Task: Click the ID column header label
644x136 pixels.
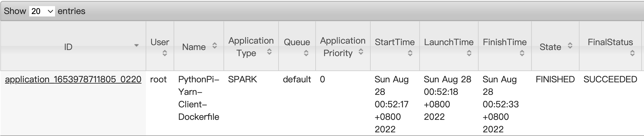Action: [x=68, y=47]
